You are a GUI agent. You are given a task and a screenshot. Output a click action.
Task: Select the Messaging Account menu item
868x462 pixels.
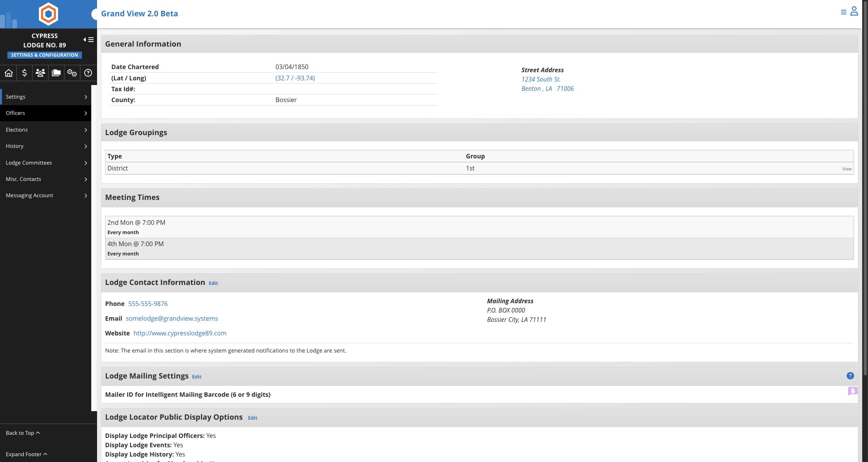[46, 195]
